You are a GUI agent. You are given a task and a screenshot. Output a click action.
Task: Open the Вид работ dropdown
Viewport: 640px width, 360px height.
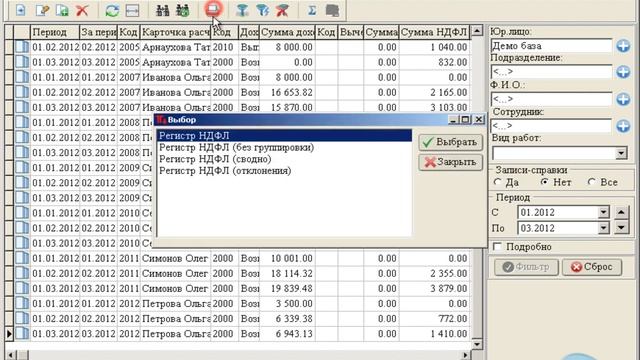pyautogui.click(x=621, y=153)
